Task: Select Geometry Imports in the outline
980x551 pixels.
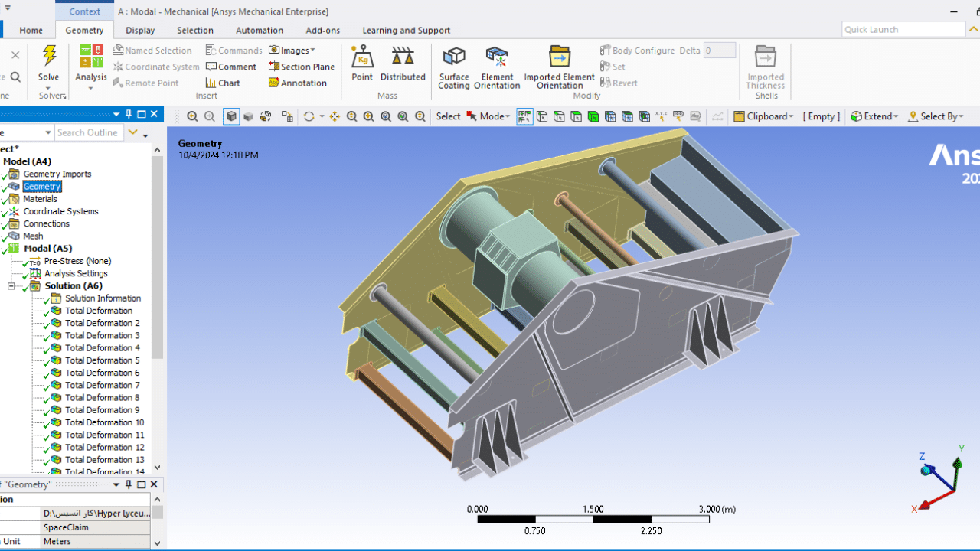Action: coord(57,174)
